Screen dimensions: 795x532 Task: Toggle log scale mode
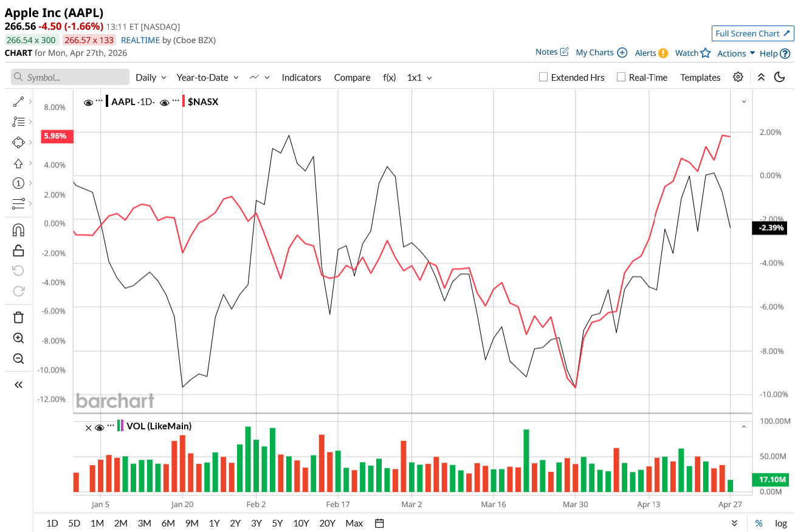781,523
